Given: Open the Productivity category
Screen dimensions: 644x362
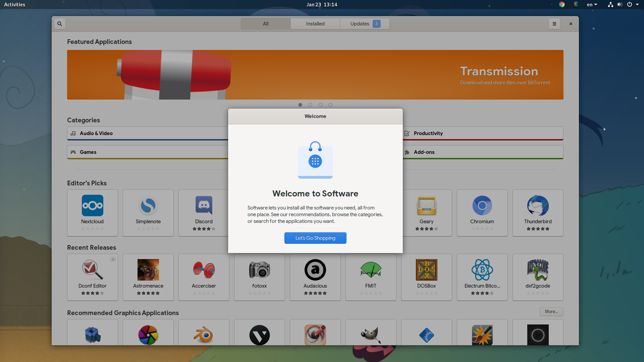Looking at the screenshot, I should tap(483, 133).
